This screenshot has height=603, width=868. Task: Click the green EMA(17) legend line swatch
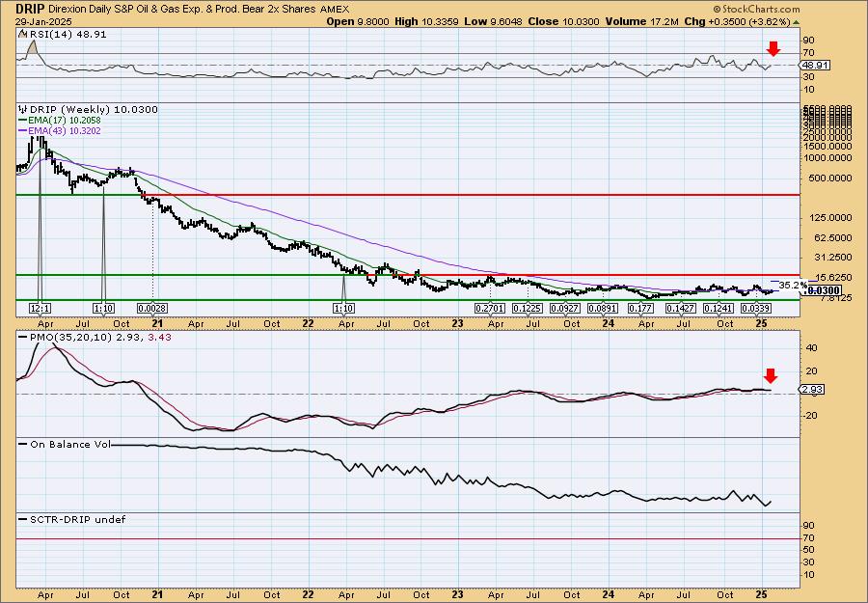tap(22, 121)
